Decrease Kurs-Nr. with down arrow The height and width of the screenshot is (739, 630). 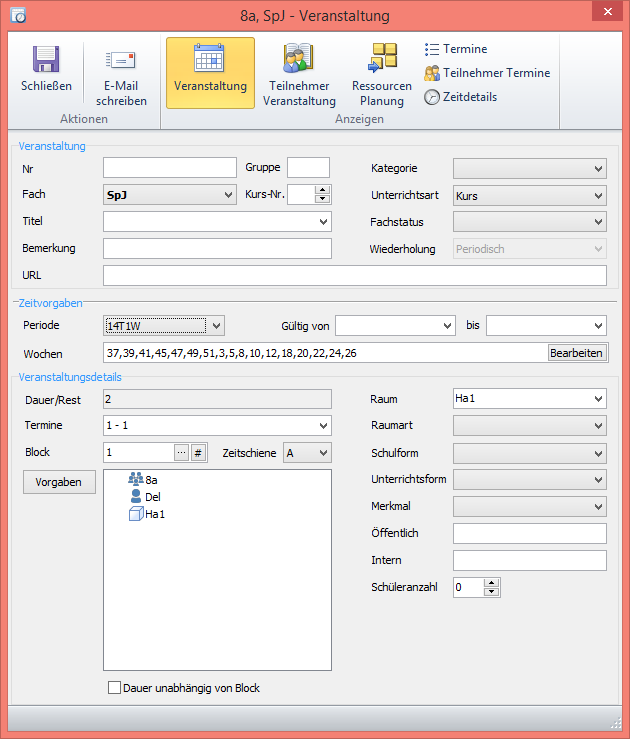(x=322, y=199)
